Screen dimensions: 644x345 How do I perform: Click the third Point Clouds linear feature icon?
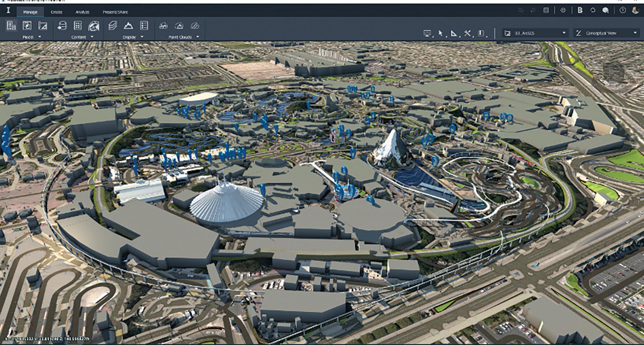(195, 26)
